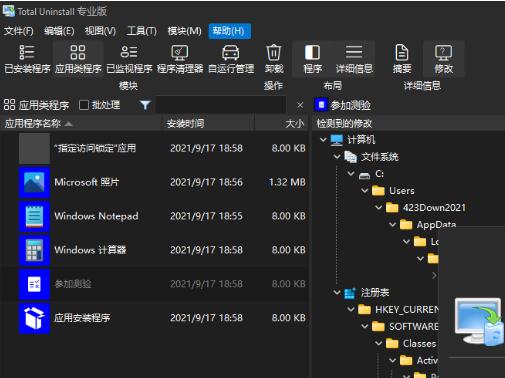The height and width of the screenshot is (378, 505).
Task: Sort by 大小 column header
Action: click(281, 124)
